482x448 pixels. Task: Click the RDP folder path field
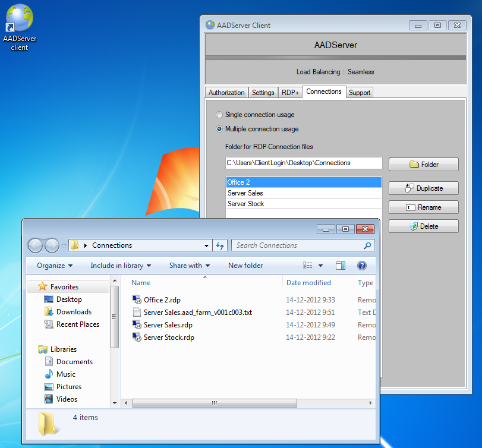pos(303,163)
